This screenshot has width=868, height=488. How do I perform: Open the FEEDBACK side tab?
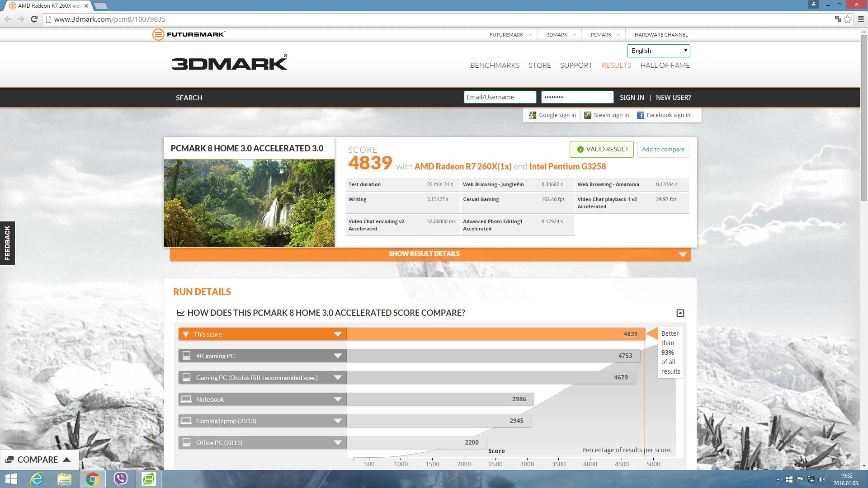tap(7, 243)
